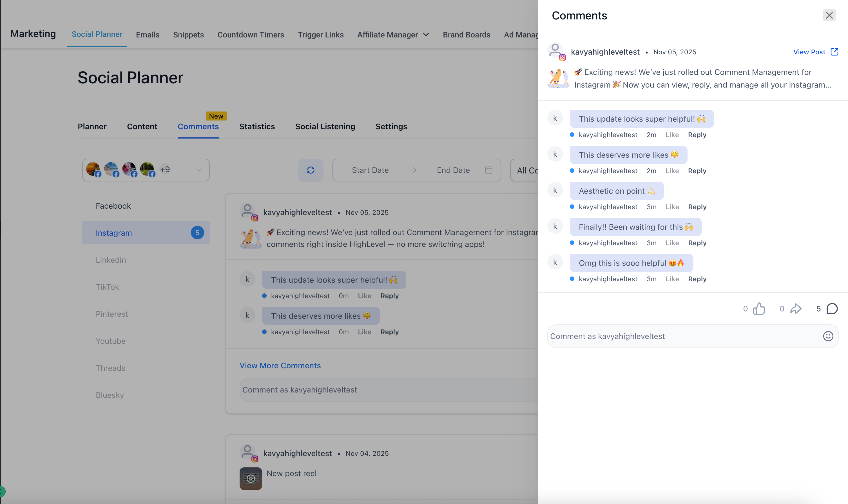
Task: Reply to the Aesthetic on point comment
Action: coord(697,206)
